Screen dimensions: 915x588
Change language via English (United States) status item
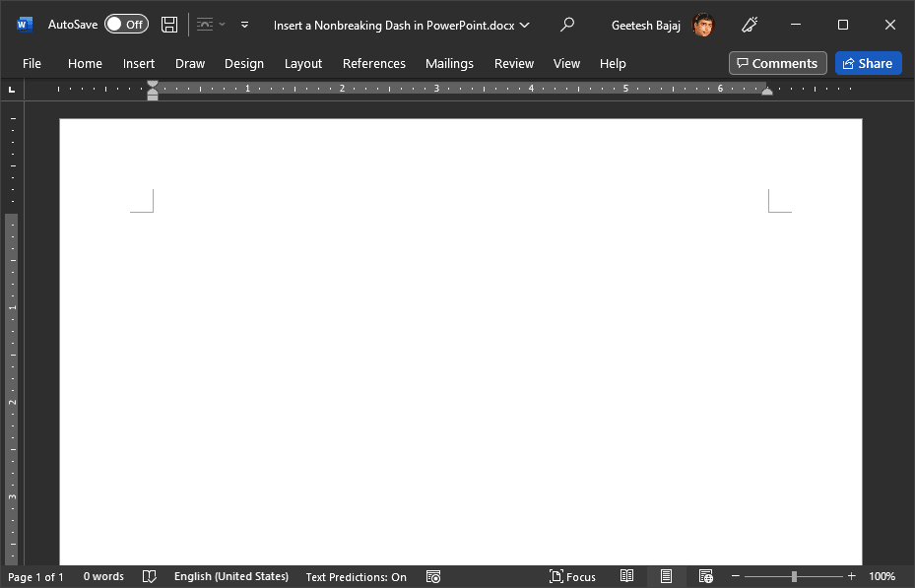point(231,576)
